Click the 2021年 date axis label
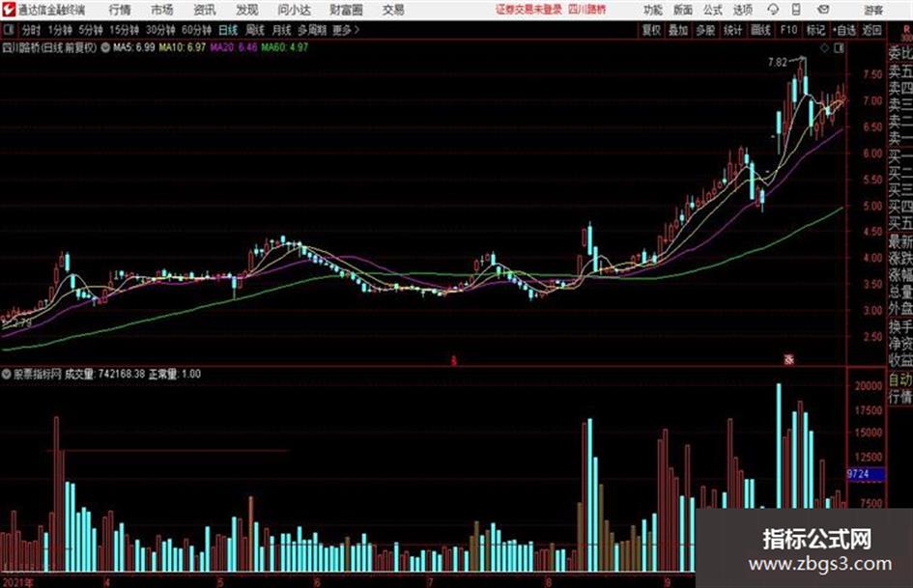 [x=17, y=582]
